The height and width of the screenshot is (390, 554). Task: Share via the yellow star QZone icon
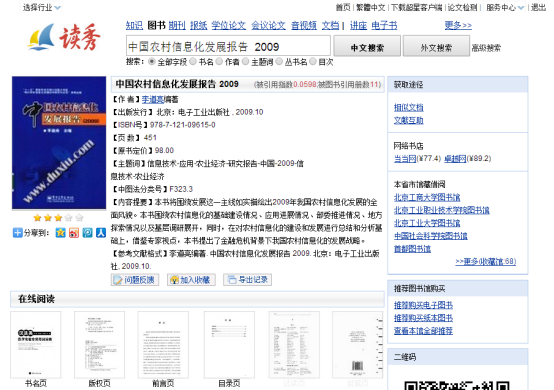coord(61,233)
